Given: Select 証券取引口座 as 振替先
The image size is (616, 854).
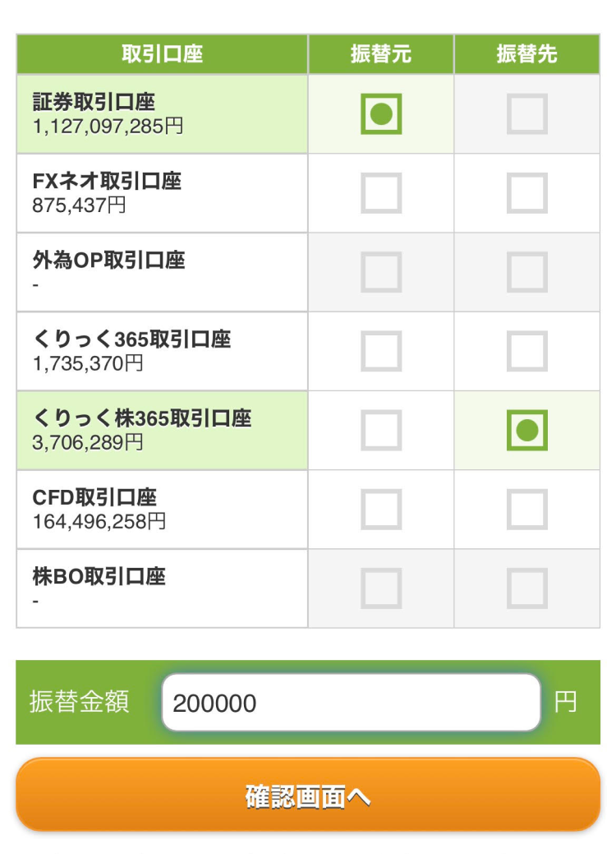Looking at the screenshot, I should pyautogui.click(x=526, y=113).
